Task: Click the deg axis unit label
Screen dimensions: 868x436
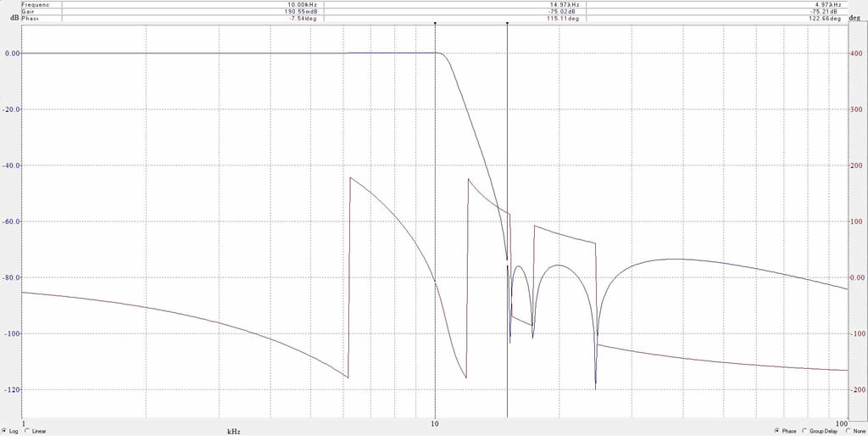Action: pyautogui.click(x=854, y=19)
